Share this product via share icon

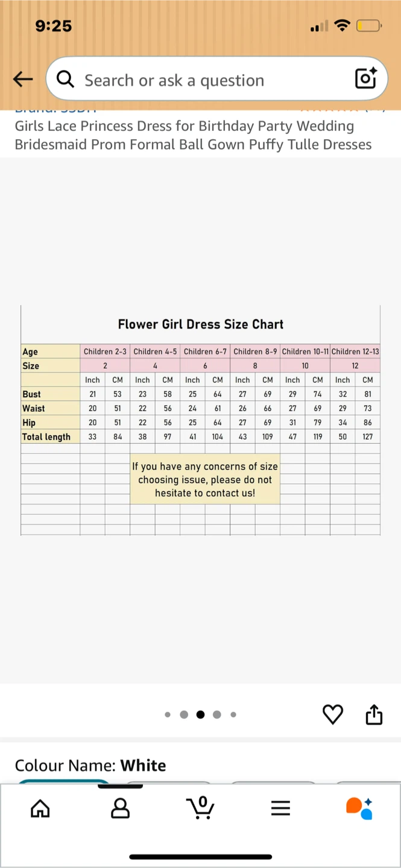coord(374,714)
